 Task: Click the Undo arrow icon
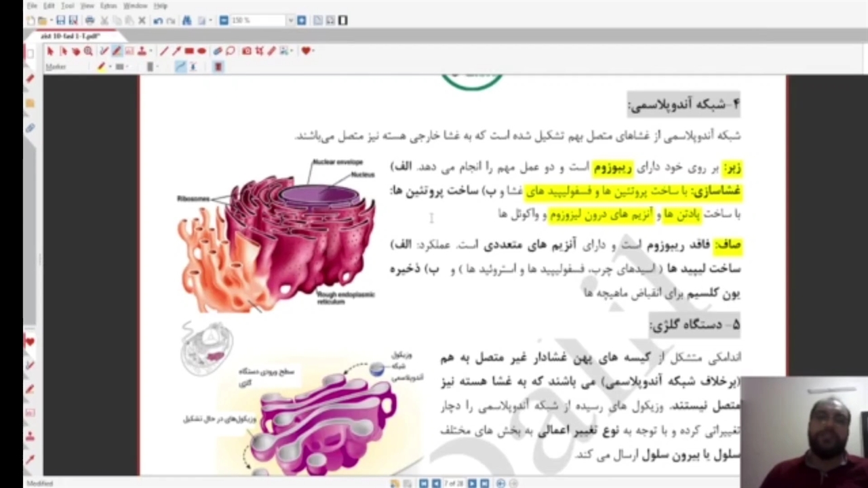157,21
